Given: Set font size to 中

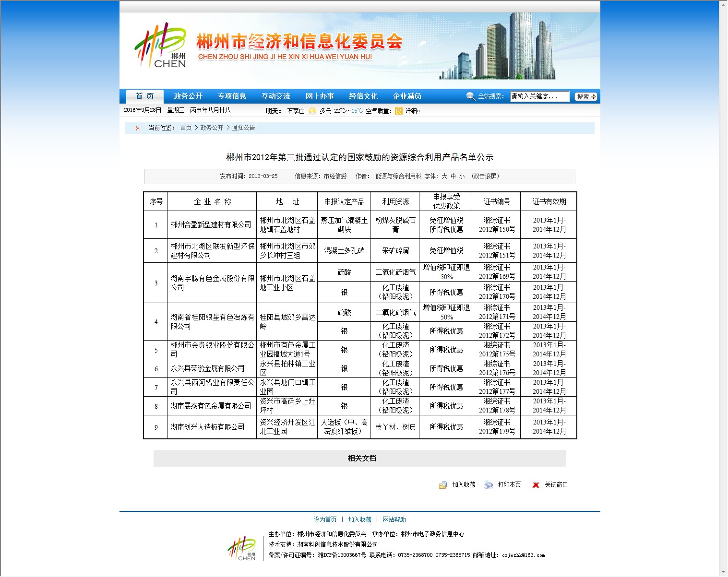Looking at the screenshot, I should [453, 177].
